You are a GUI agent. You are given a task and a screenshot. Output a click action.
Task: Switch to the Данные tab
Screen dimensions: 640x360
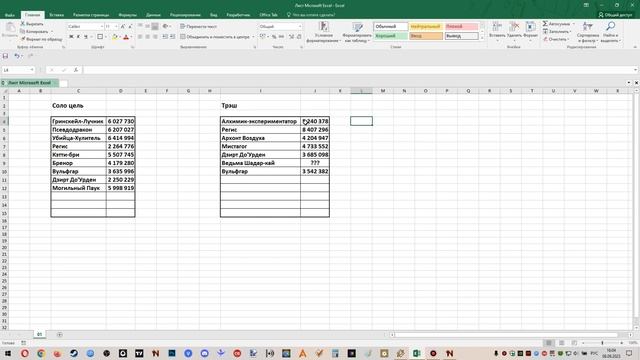coord(153,15)
